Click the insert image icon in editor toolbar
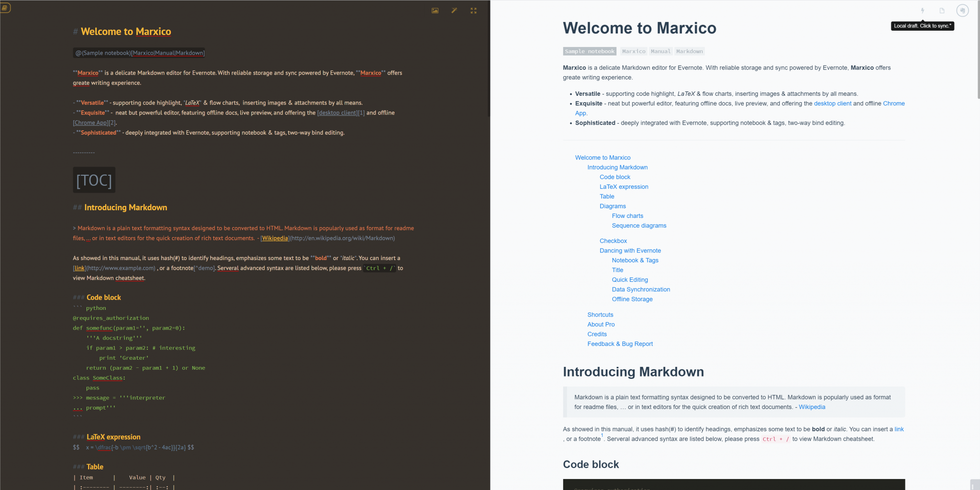 coord(434,10)
